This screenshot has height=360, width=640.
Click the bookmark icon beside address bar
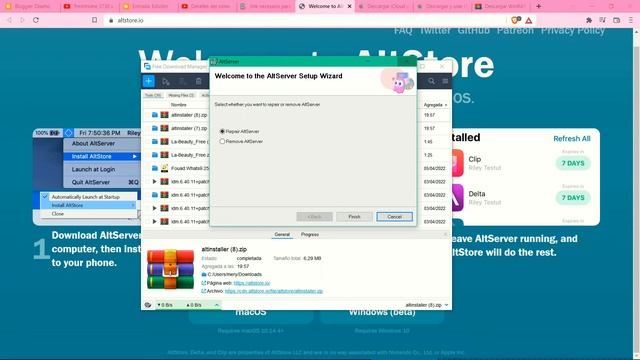[x=94, y=20]
